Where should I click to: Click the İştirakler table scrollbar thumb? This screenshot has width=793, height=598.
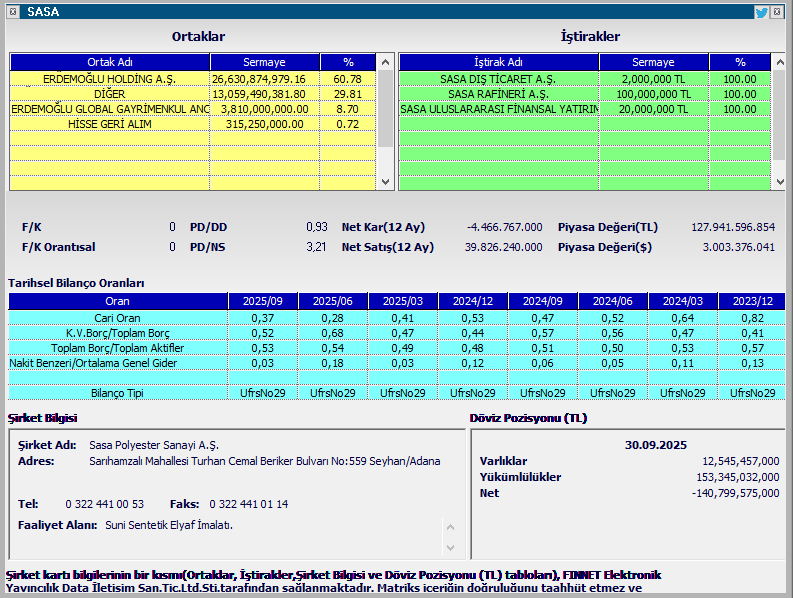coord(780,110)
